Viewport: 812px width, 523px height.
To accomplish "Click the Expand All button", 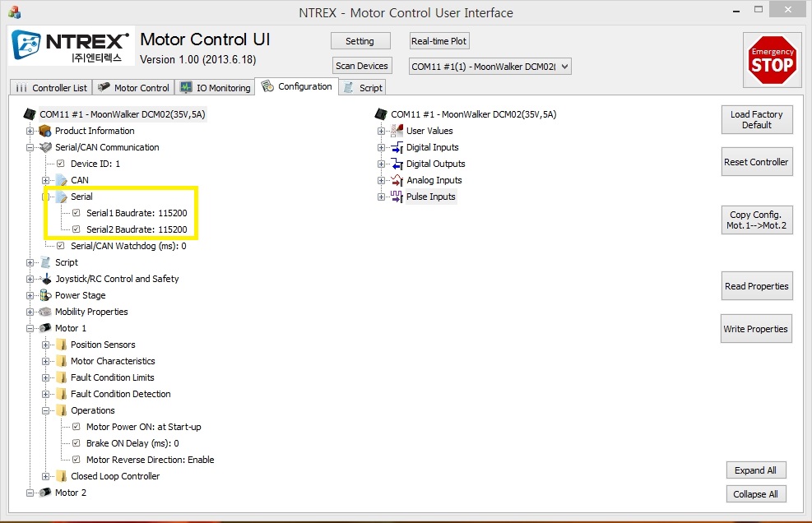I will point(756,470).
